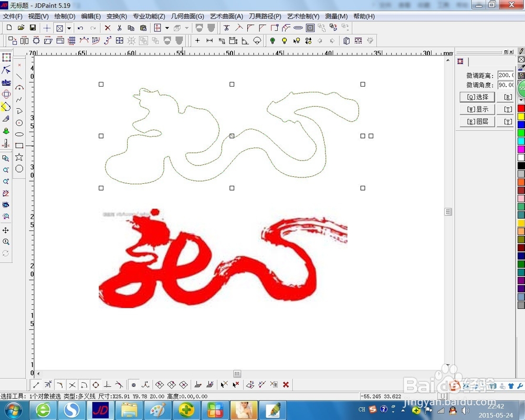525x420 pixels.
Task: Open the color palette dropdown arrow on right
Action: point(521,100)
